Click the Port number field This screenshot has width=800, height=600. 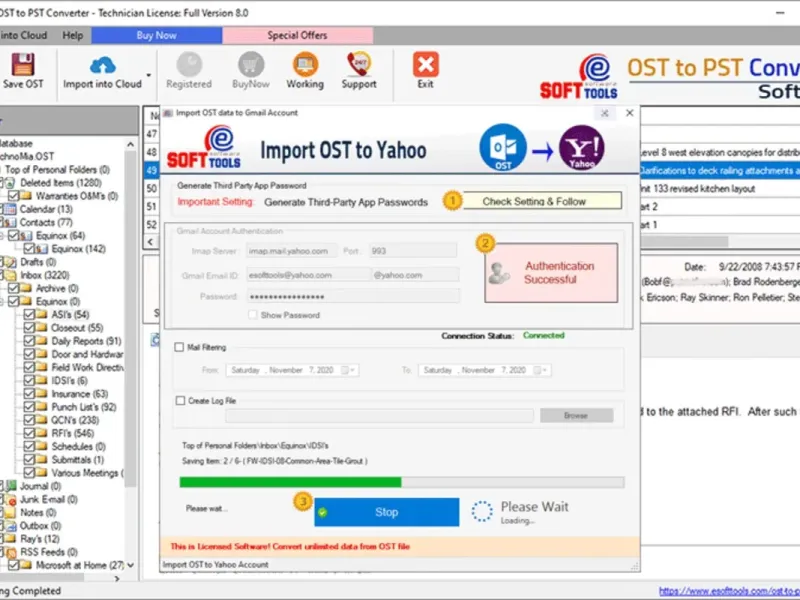pyautogui.click(x=413, y=251)
